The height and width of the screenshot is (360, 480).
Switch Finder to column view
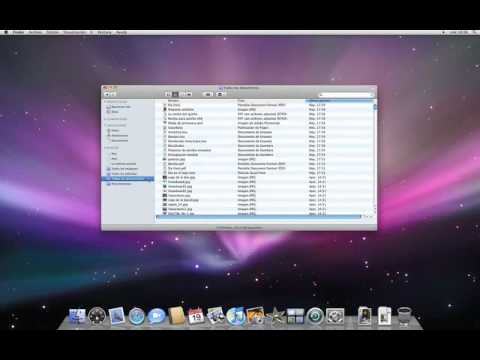[x=182, y=95]
